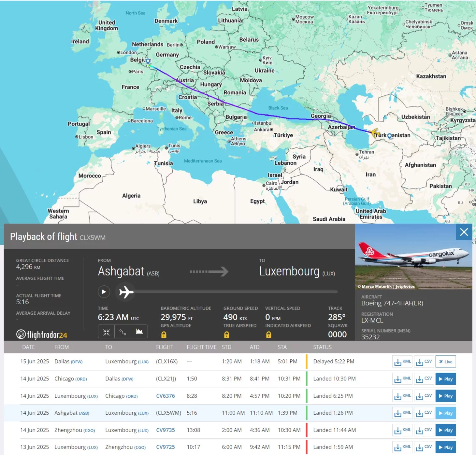Download CSV for flight CV6376
476x455 pixels.
[424, 396]
